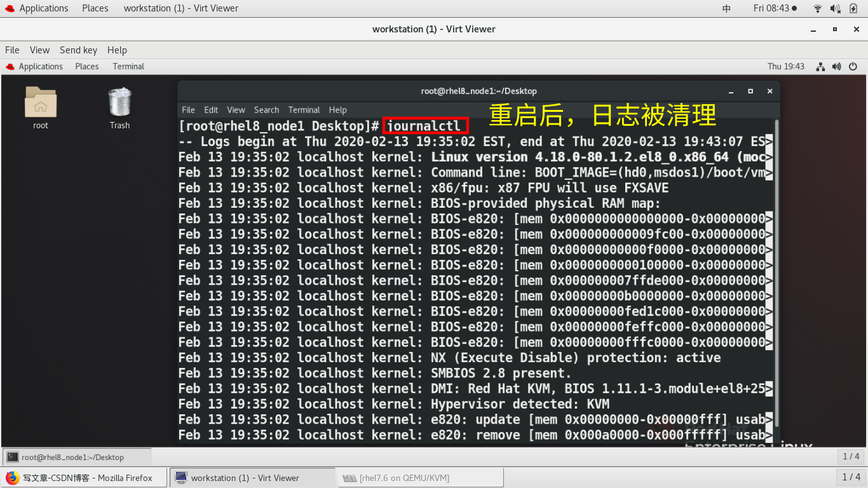
Task: Click the 'BIOS-provided physical RAM map' line
Action: tap(420, 203)
